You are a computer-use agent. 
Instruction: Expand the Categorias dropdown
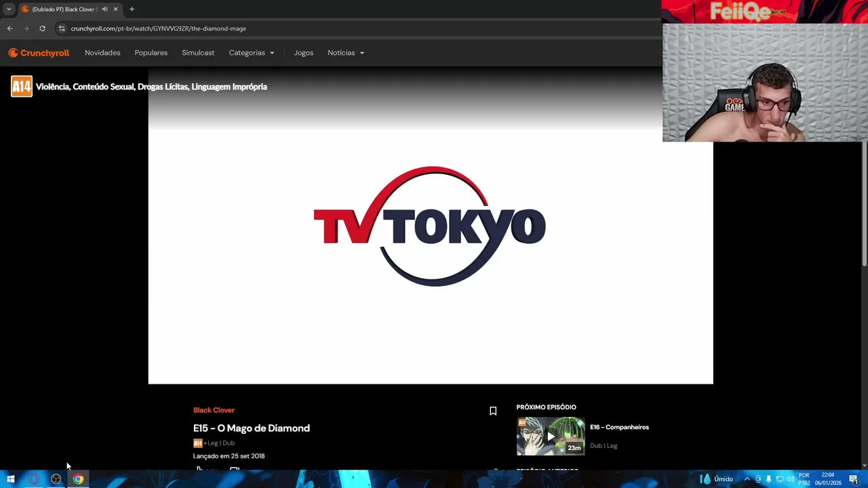pyautogui.click(x=252, y=53)
